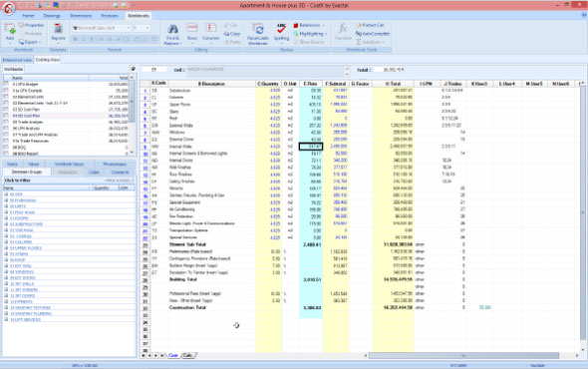Expand the 15 LIFT SERVICES dimension group
Viewport: 588px width, 369px height.
click(x=6, y=319)
